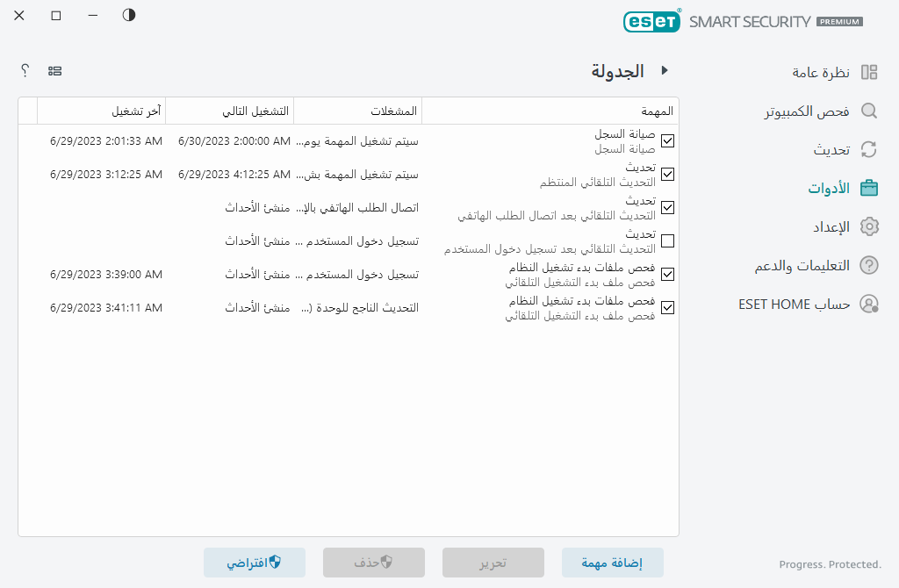The width and height of the screenshot is (899, 588).
Task: Open Help and support question-mark icon
Action: pyautogui.click(x=869, y=264)
